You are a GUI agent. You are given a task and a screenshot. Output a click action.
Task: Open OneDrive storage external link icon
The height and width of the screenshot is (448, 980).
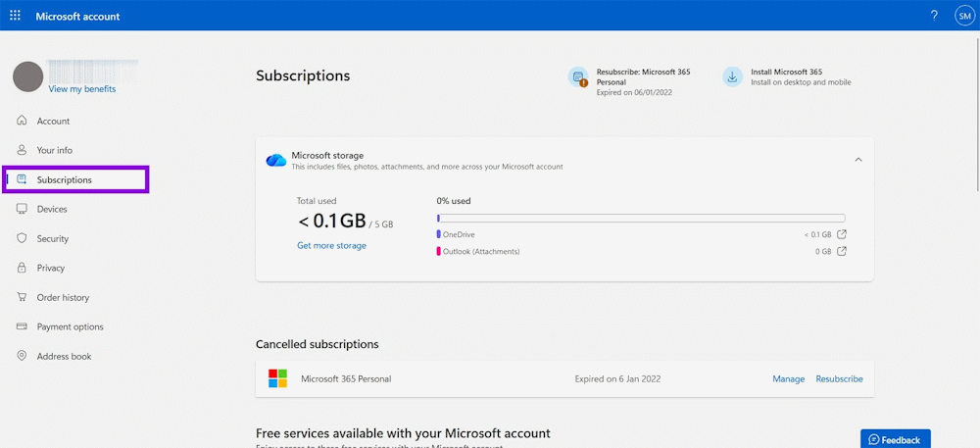click(x=842, y=234)
